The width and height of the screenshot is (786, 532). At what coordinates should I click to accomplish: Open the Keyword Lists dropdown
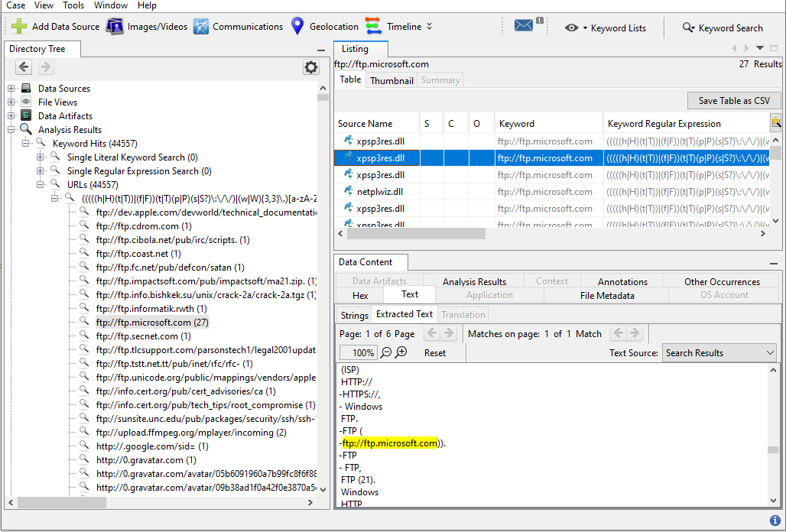point(606,28)
